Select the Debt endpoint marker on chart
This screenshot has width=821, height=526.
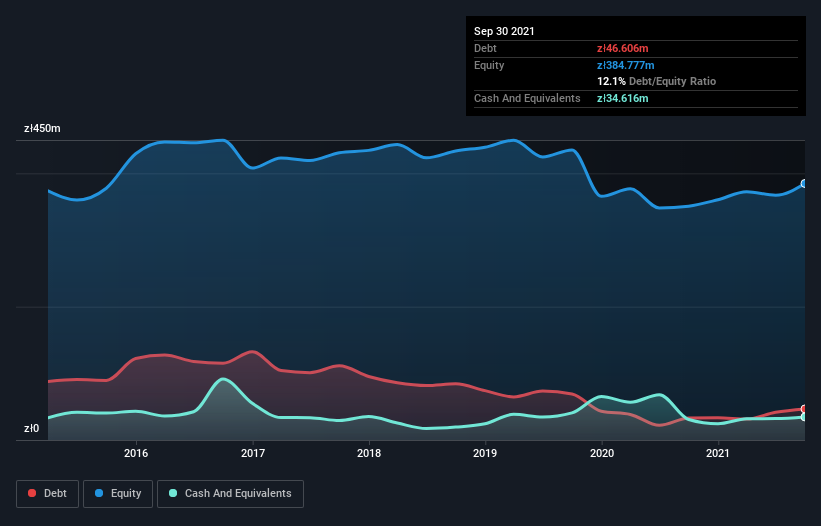[804, 409]
